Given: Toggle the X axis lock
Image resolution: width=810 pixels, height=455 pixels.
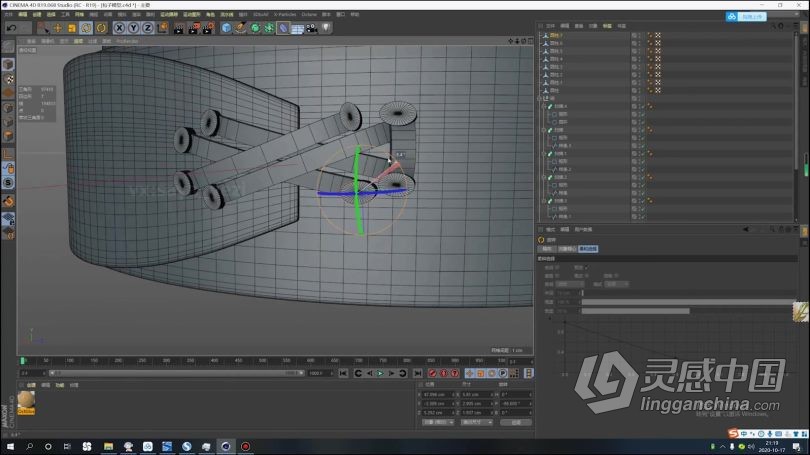Looking at the screenshot, I should pyautogui.click(x=119, y=28).
